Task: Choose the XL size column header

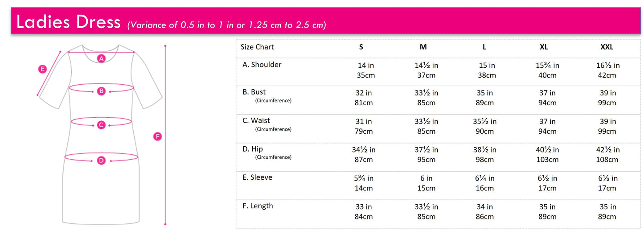Action: coord(544,47)
